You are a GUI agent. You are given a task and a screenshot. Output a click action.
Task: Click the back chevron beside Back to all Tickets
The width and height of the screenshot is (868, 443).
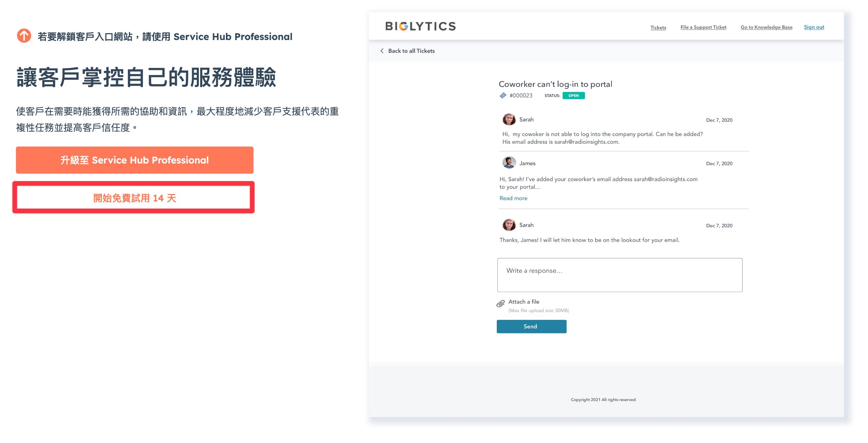pyautogui.click(x=382, y=51)
